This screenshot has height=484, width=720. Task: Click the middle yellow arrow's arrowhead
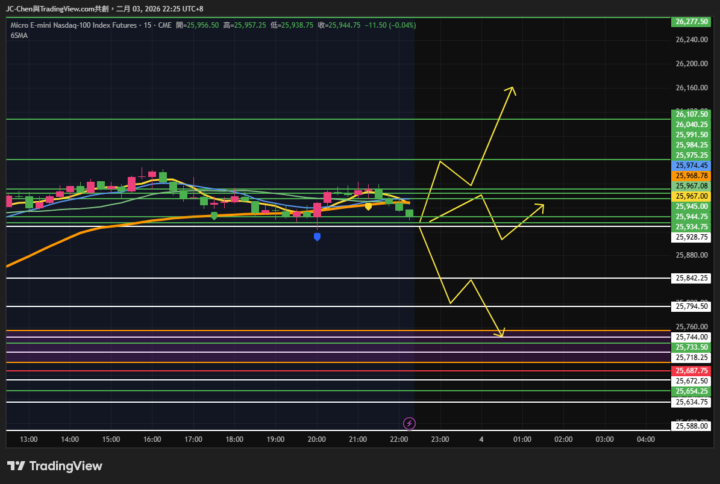pyautogui.click(x=543, y=206)
